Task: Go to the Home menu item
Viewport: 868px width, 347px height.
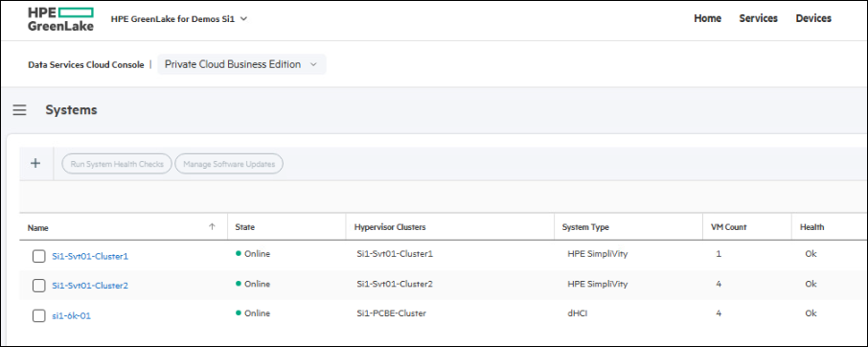Action: point(707,18)
